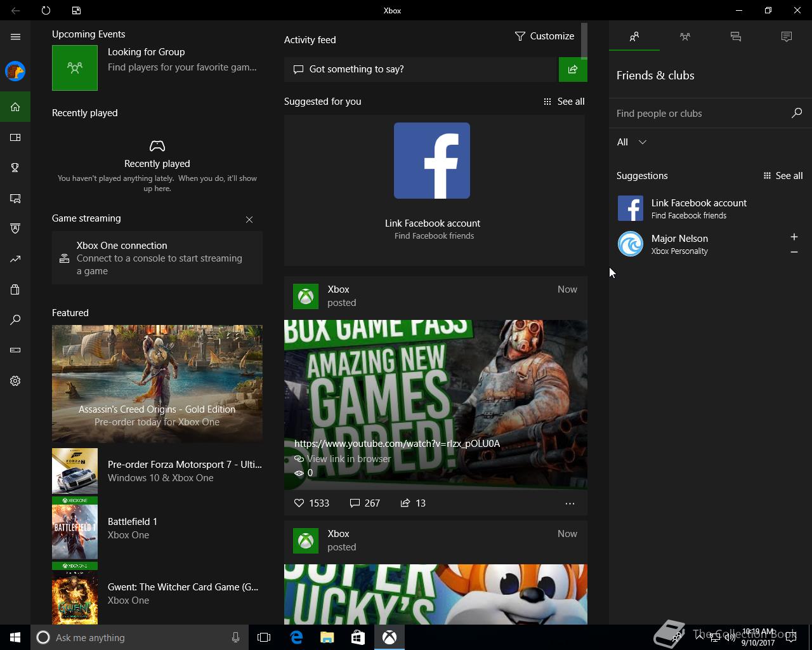Viewport: 812px width, 650px height.
Task: Open Achievements trophy icon
Action: 15,168
